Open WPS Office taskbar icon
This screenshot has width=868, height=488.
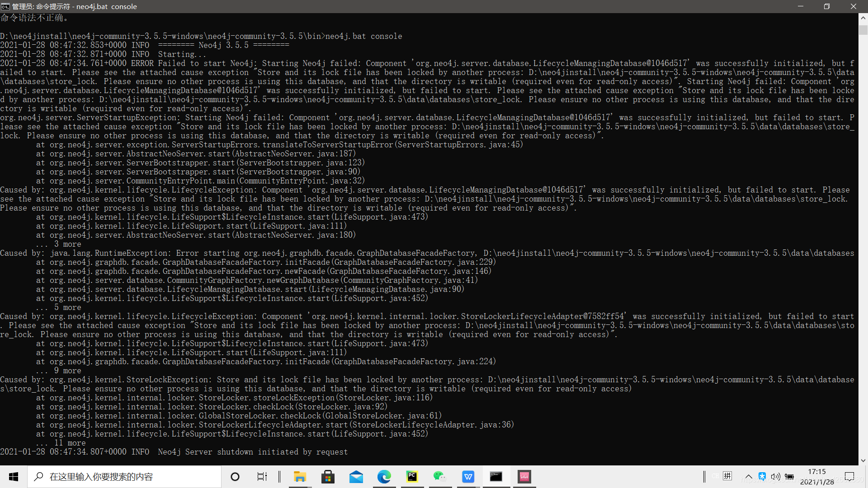point(468,477)
